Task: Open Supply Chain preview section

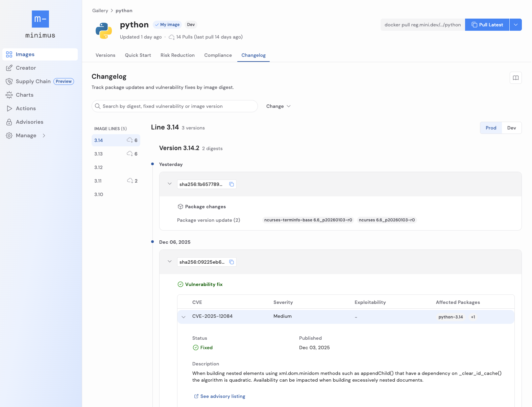Action: click(x=40, y=81)
